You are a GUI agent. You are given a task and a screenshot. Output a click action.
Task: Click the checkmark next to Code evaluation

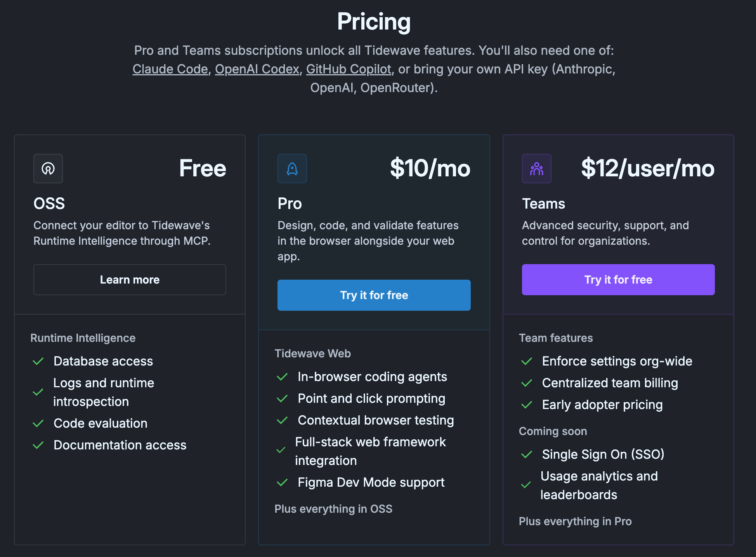pos(38,423)
